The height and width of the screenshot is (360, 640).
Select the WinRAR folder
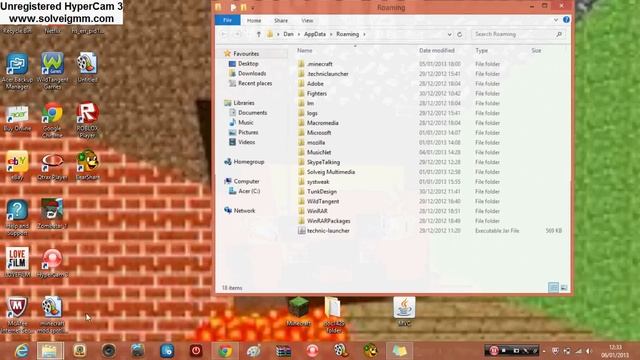(317, 211)
